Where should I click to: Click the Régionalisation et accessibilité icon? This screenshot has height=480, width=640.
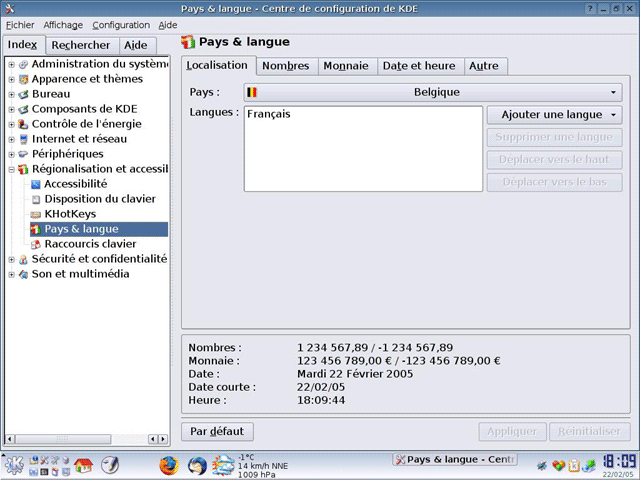click(24, 169)
